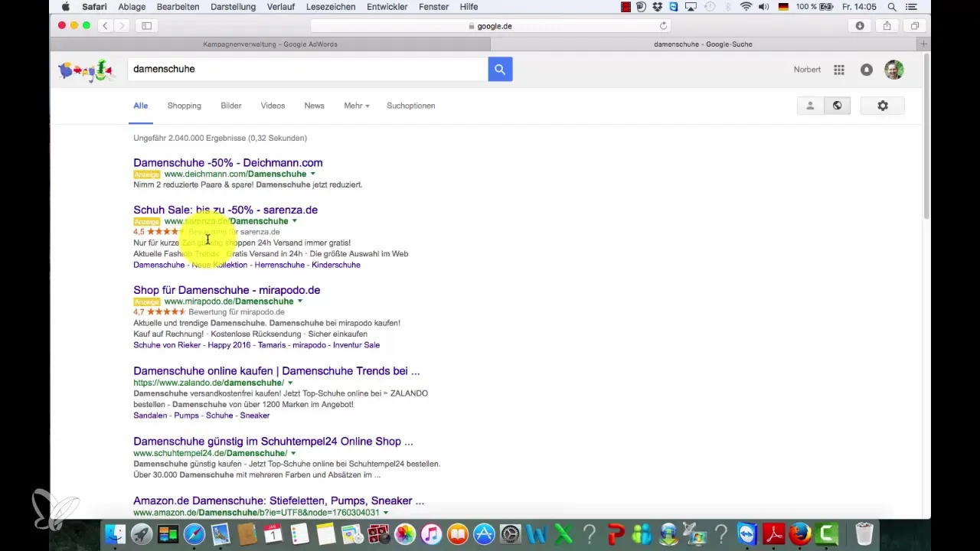Open Photos from the Dock
Viewport: 980px width, 551px height.
405,533
